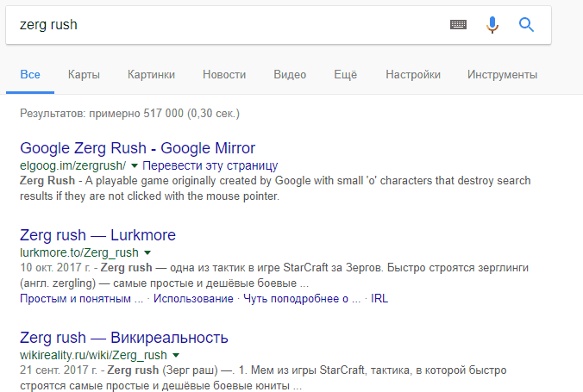Viewport: 583px width, 392px height.
Task: Open Google Zerg Rush - Google Mirror result
Action: (138, 148)
